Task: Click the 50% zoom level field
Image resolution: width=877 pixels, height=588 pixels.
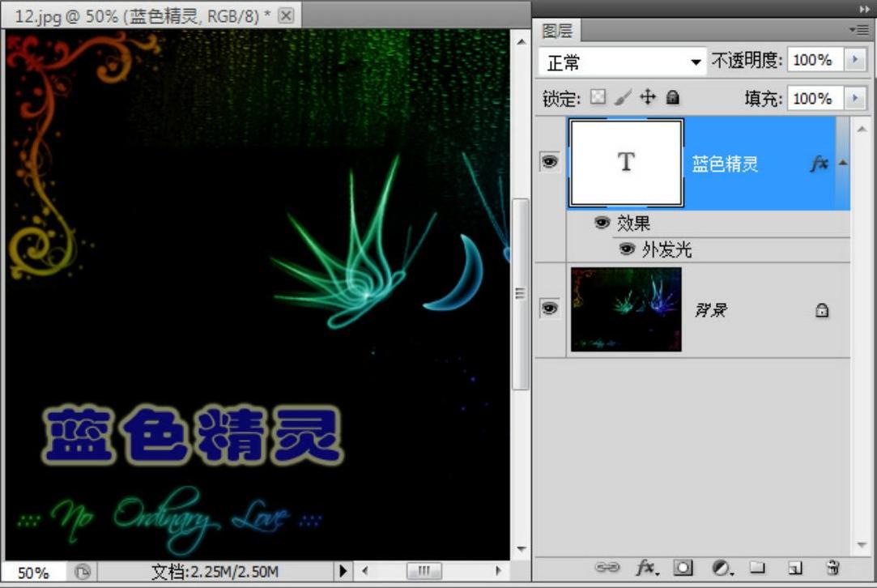Action: 33,573
